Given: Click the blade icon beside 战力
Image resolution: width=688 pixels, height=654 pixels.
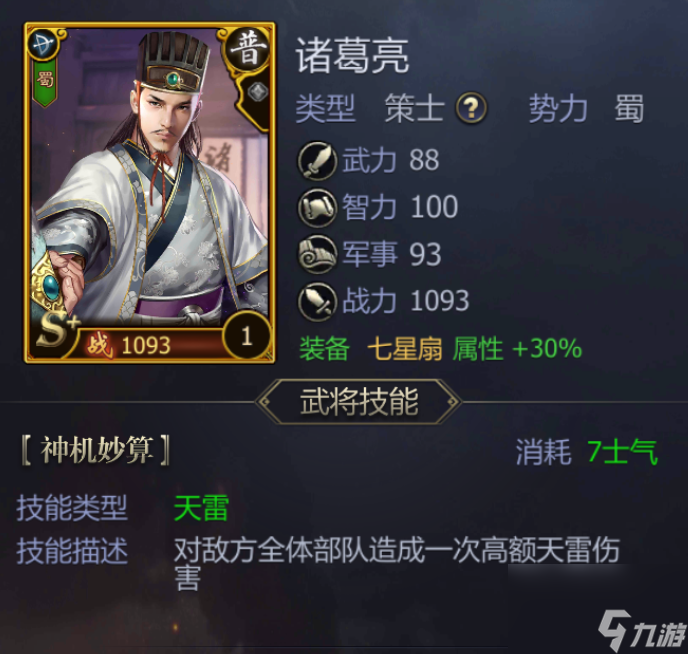Looking at the screenshot, I should click(x=317, y=302).
